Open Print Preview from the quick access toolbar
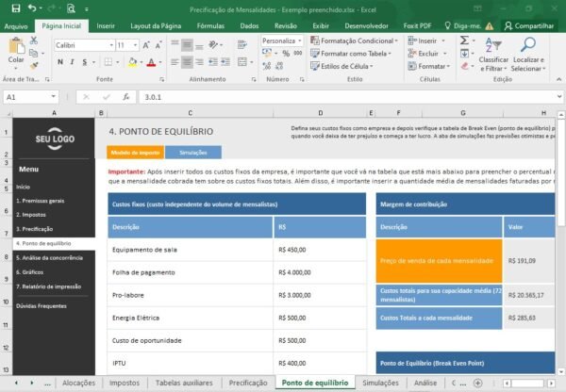 pos(71,8)
